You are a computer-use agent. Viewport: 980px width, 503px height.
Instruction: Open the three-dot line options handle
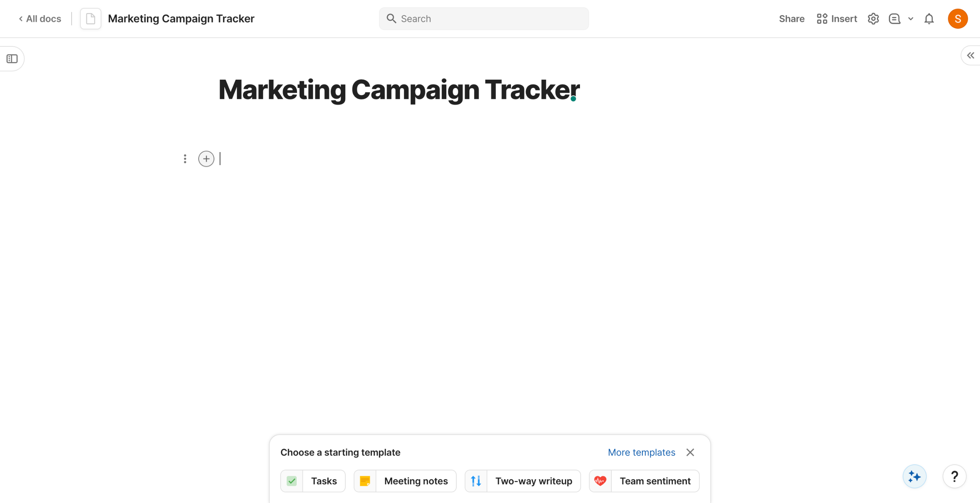coord(185,159)
